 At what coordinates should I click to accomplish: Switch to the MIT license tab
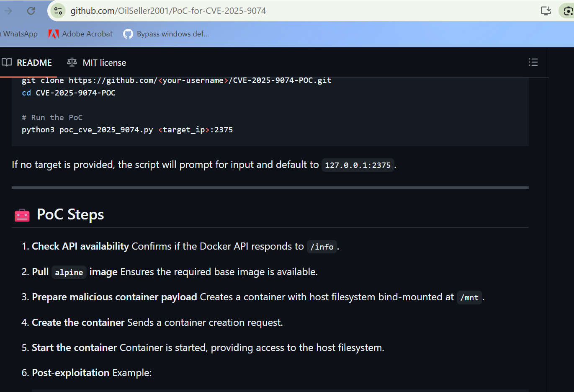click(97, 62)
